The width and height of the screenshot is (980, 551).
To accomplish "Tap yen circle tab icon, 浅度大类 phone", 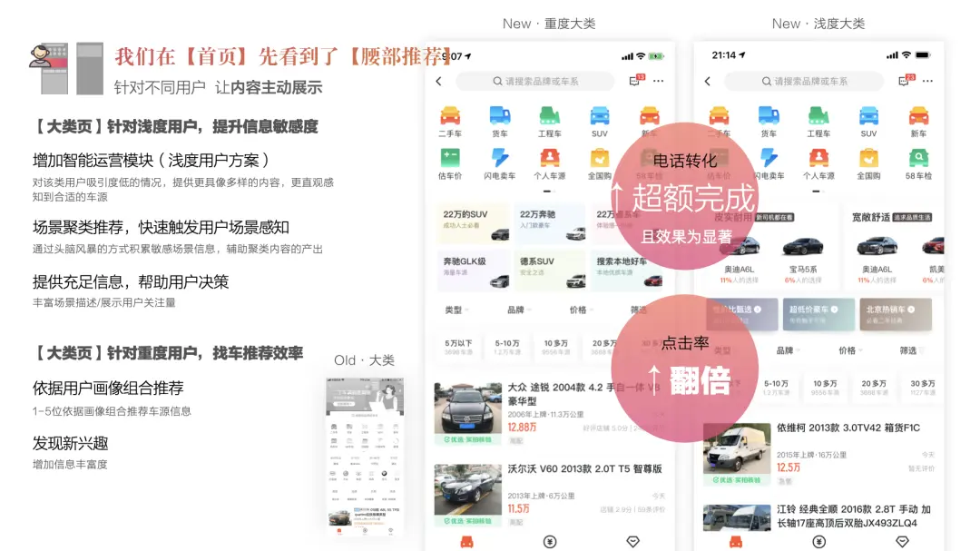I will (x=819, y=542).
